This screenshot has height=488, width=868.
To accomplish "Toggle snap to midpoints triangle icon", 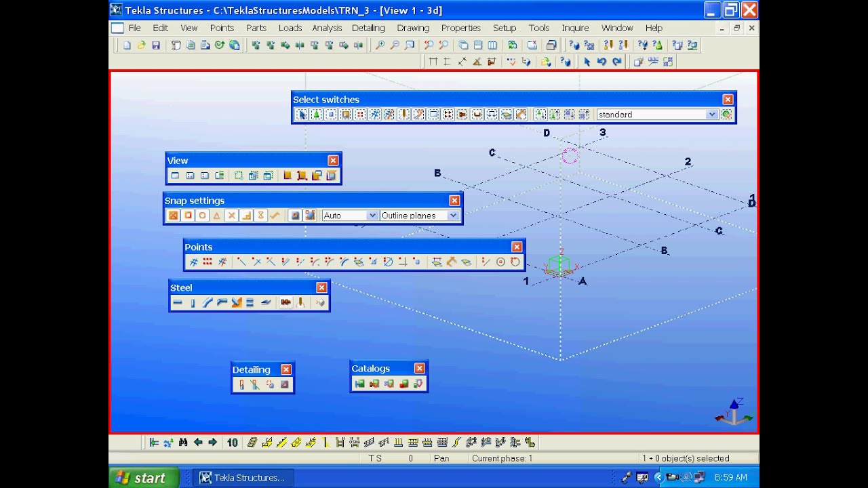I will point(217,216).
